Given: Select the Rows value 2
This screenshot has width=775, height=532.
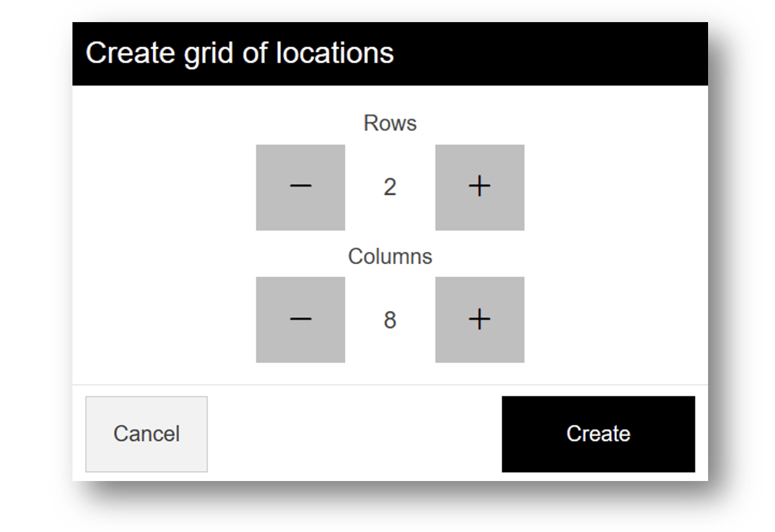Looking at the screenshot, I should 390,187.
